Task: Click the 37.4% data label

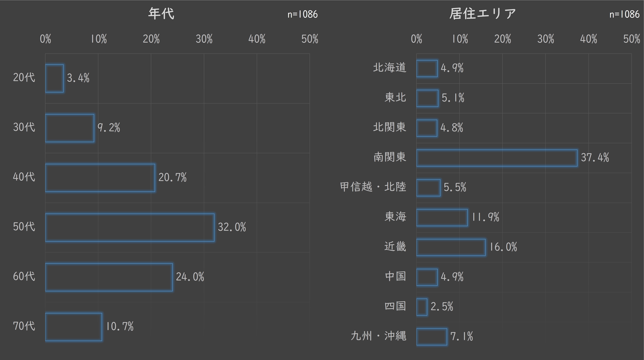Action: point(595,157)
